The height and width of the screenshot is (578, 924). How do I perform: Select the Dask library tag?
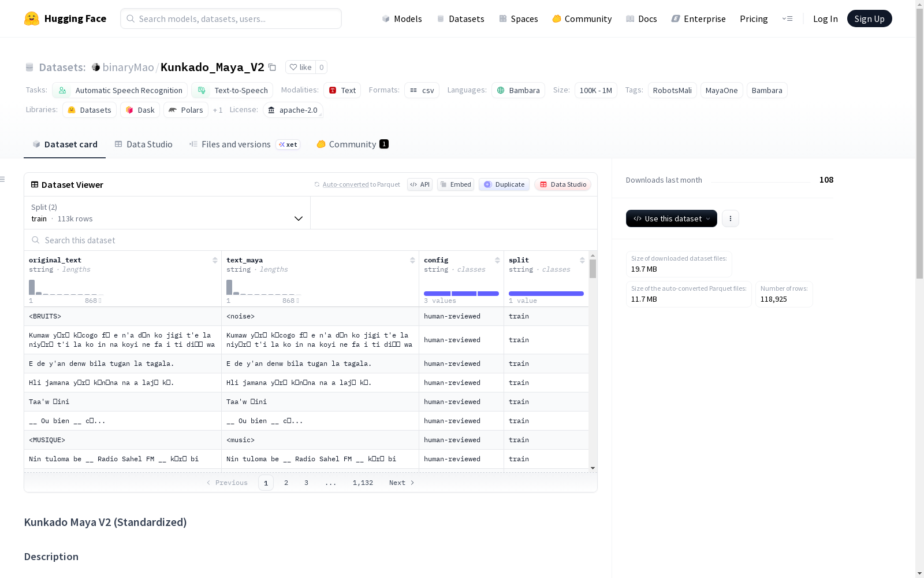click(x=140, y=110)
